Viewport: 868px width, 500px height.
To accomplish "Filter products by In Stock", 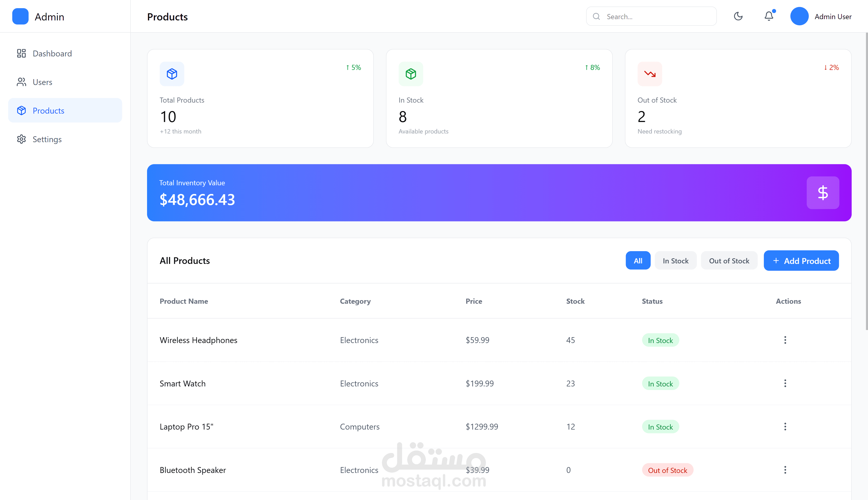I will point(675,261).
